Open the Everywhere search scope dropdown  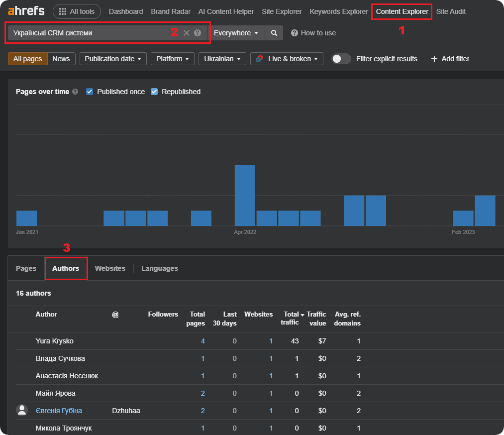(x=236, y=33)
